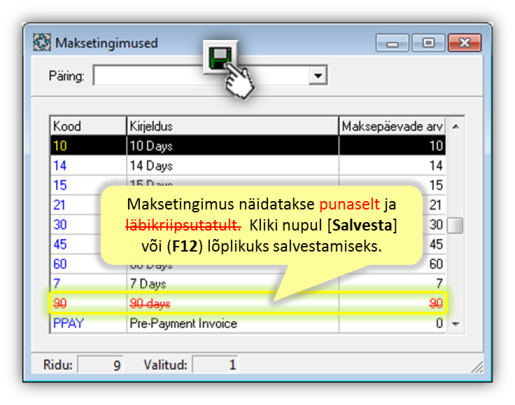The height and width of the screenshot is (405, 515).
Task: Click code 30 in the Kood column
Action: 60,225
